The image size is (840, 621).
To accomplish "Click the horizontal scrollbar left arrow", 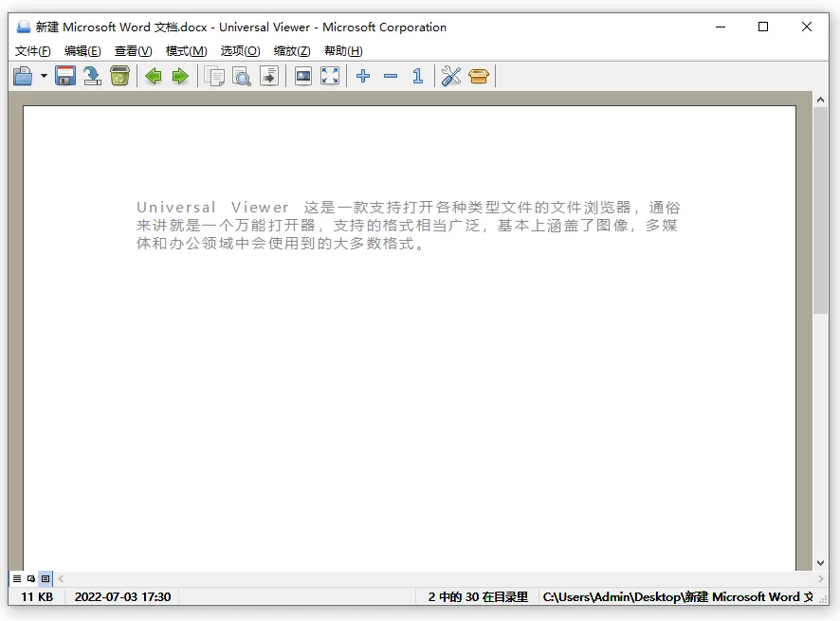I will [x=61, y=578].
